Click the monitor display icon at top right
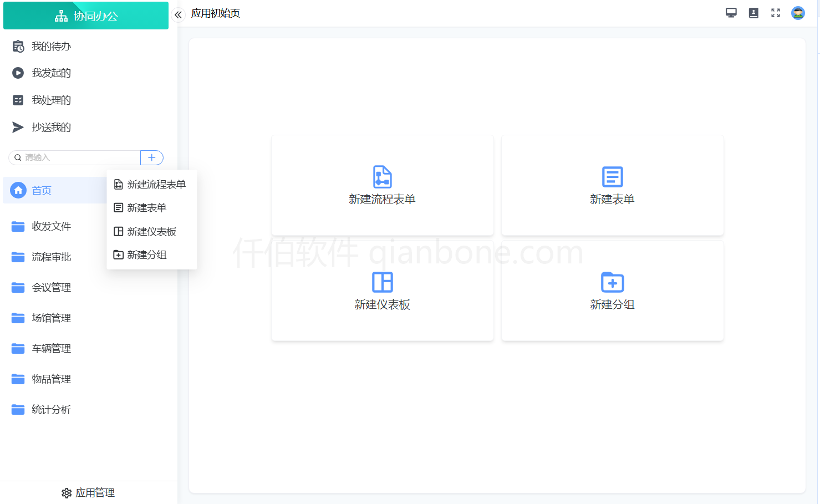Image resolution: width=820 pixels, height=504 pixels. [731, 12]
